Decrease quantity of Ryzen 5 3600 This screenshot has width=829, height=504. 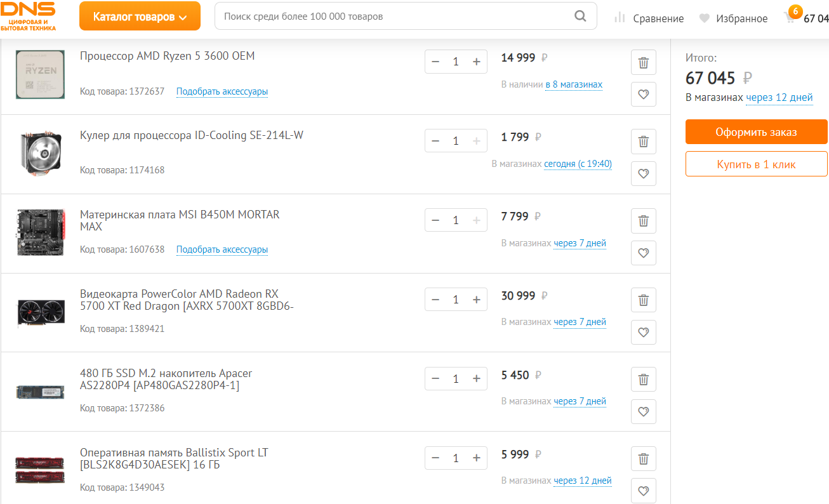pyautogui.click(x=435, y=62)
